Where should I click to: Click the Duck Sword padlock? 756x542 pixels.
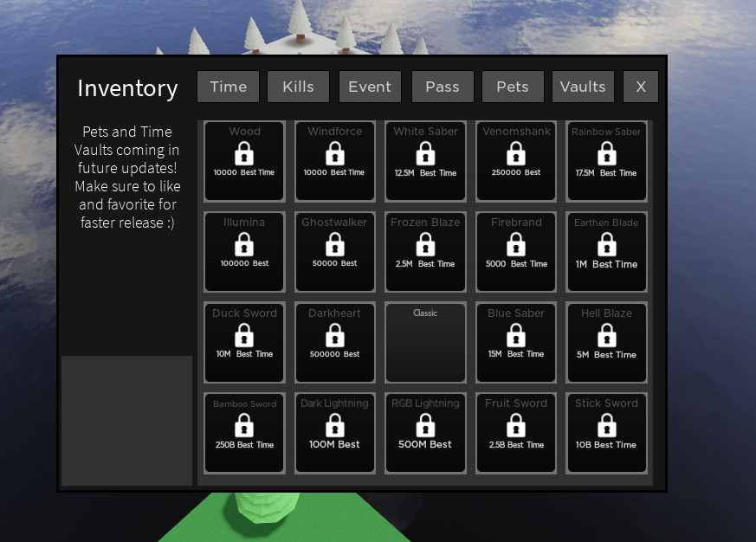(244, 335)
